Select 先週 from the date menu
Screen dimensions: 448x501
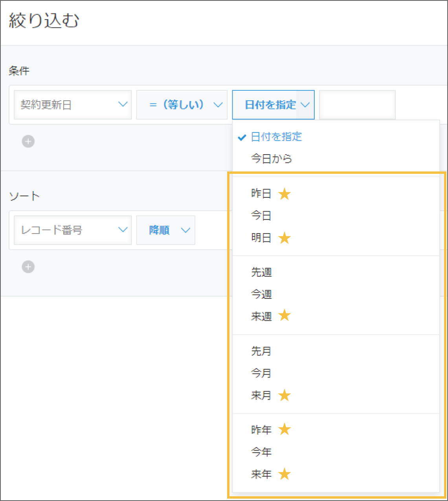[x=261, y=272]
